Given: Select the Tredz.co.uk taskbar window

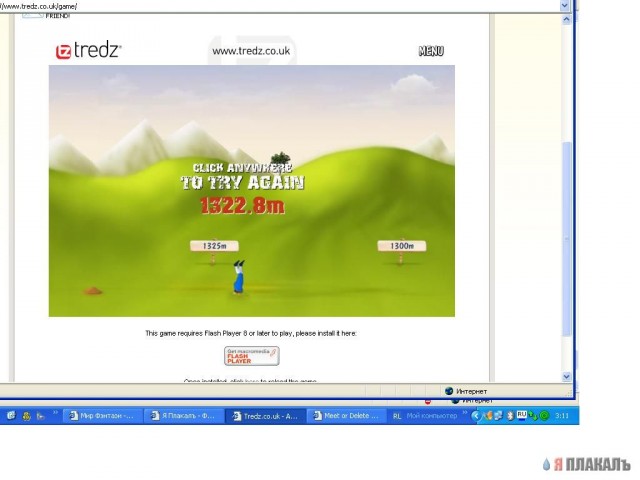Looking at the screenshot, I should [265, 416].
